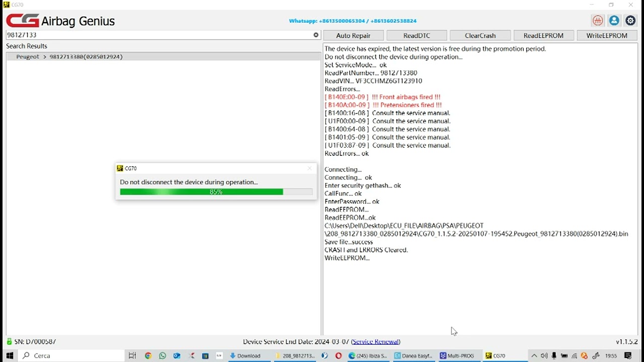Click the Device Service End Date text
This screenshot has width=644, height=362.
(296, 342)
